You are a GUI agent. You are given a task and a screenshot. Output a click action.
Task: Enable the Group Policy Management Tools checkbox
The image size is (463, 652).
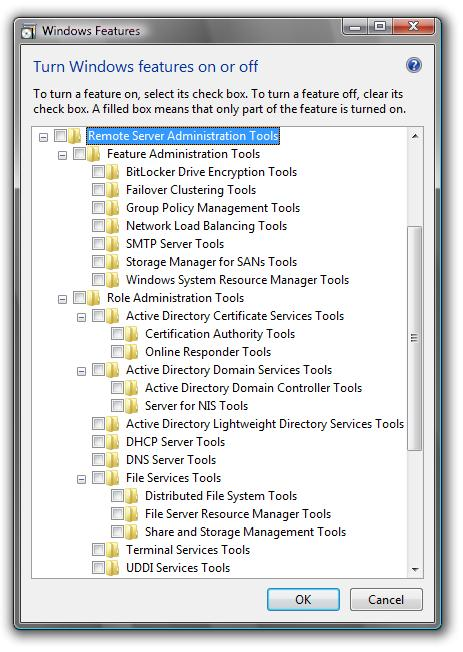pyautogui.click(x=98, y=207)
